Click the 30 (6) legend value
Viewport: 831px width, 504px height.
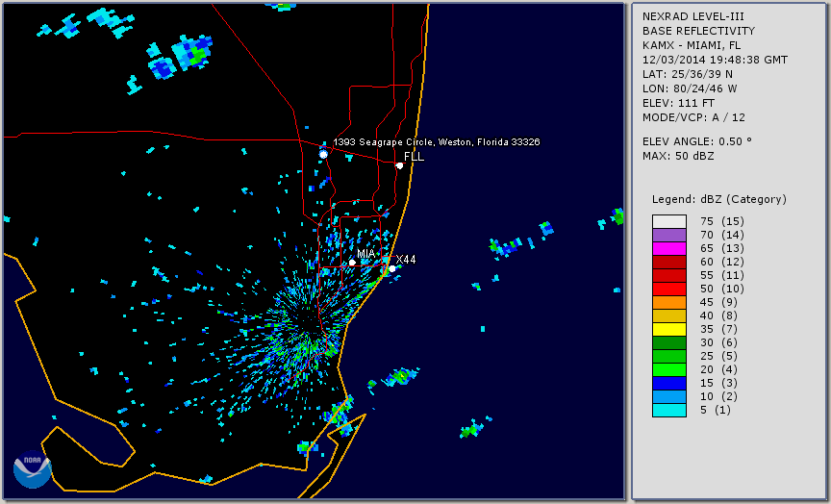(x=718, y=342)
